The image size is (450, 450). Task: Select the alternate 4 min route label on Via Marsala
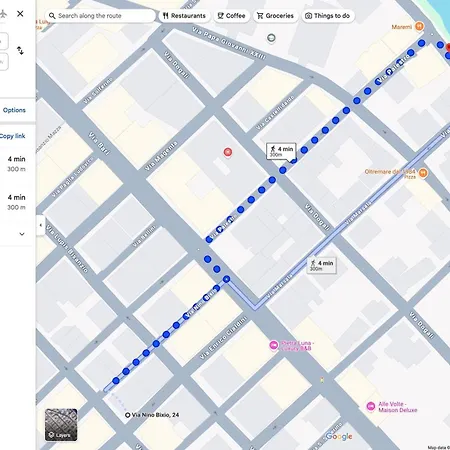[322, 265]
